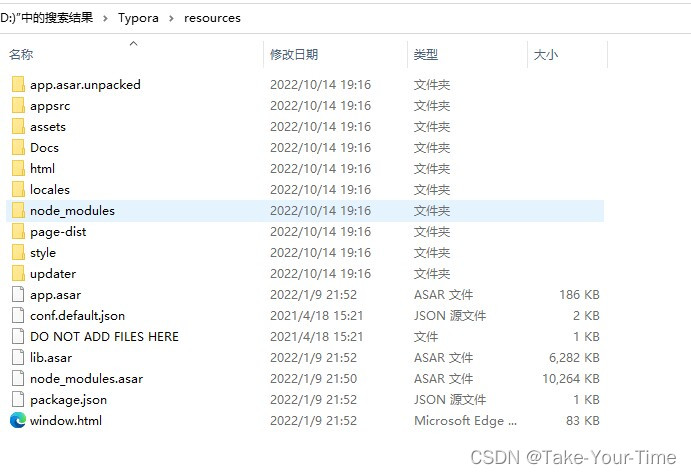Screen dimensions: 691x474
Task: Select the lib.asar file name
Action: (x=51, y=358)
